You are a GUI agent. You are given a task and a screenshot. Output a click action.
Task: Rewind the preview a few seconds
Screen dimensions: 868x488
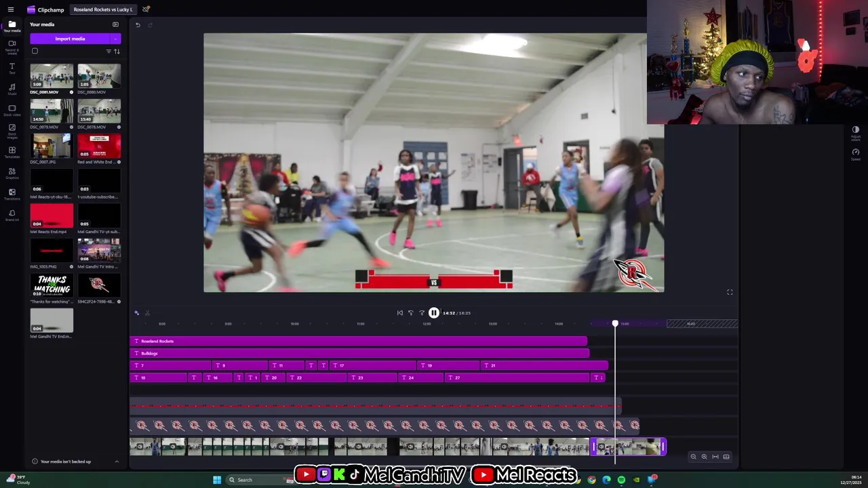(410, 312)
